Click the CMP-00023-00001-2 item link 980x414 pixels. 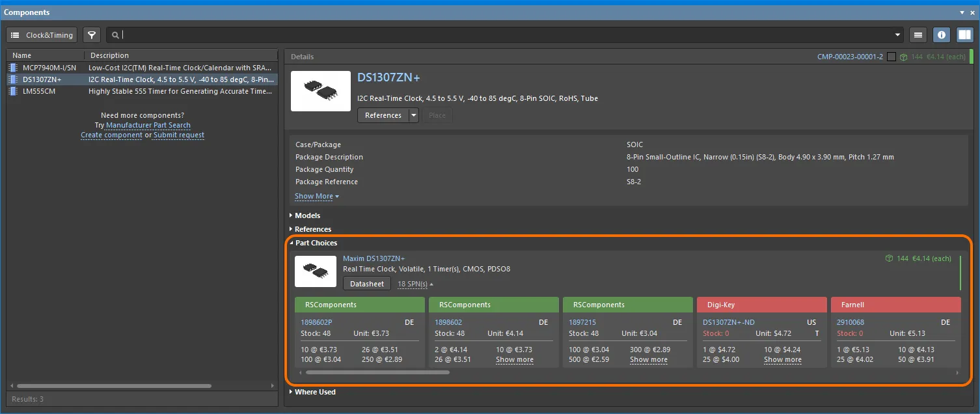pyautogui.click(x=850, y=57)
